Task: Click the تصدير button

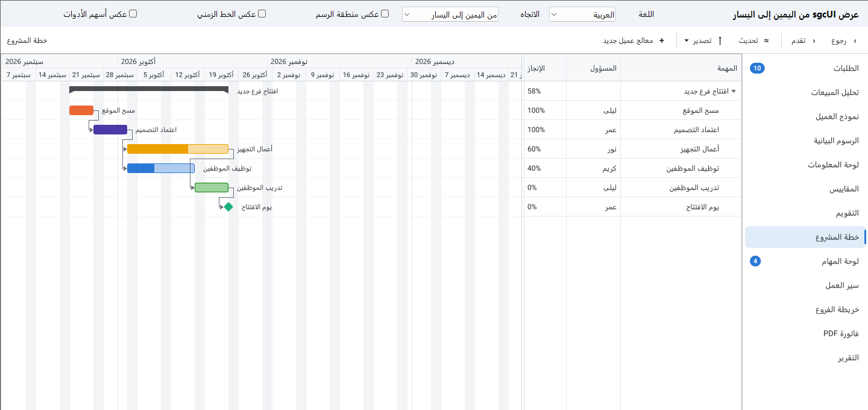Action: (x=703, y=41)
